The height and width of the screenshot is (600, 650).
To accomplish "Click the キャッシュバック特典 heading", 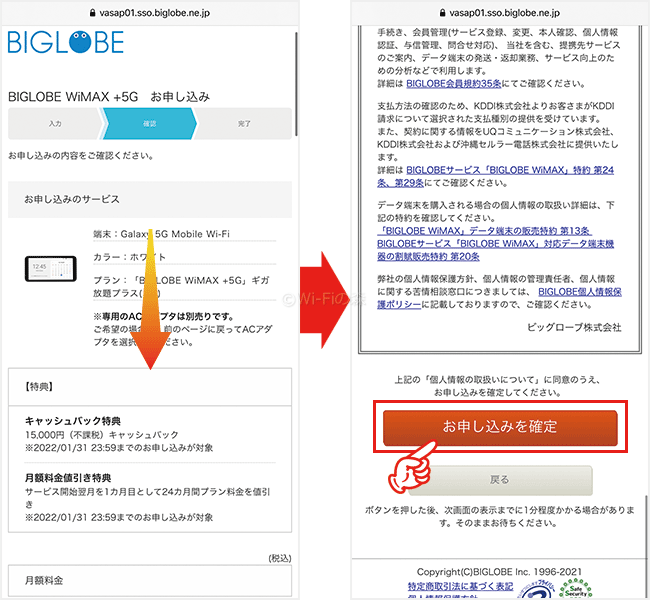I will coord(73,421).
